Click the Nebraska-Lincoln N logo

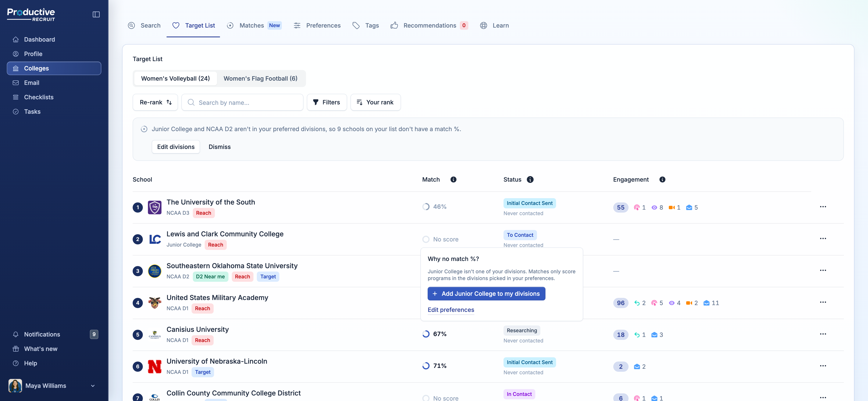click(155, 367)
